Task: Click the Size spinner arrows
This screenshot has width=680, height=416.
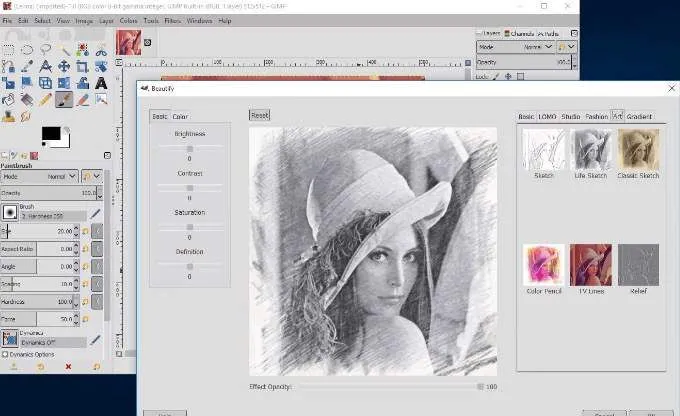Action: [76, 231]
